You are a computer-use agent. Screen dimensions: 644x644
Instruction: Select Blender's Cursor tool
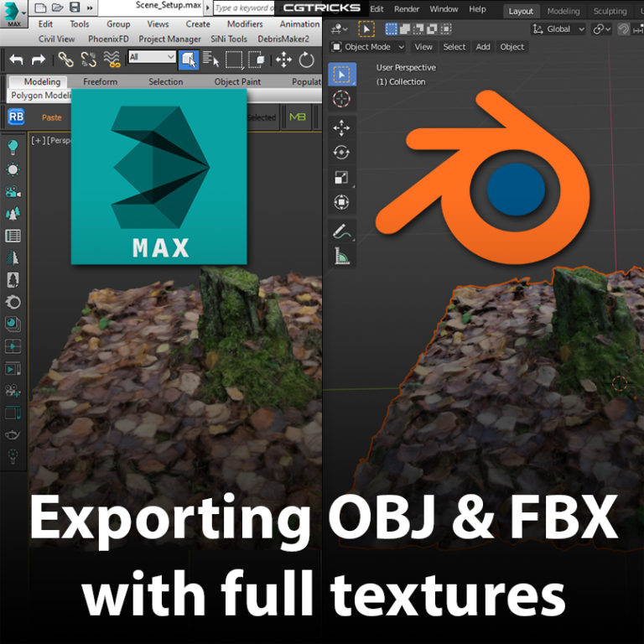341,99
